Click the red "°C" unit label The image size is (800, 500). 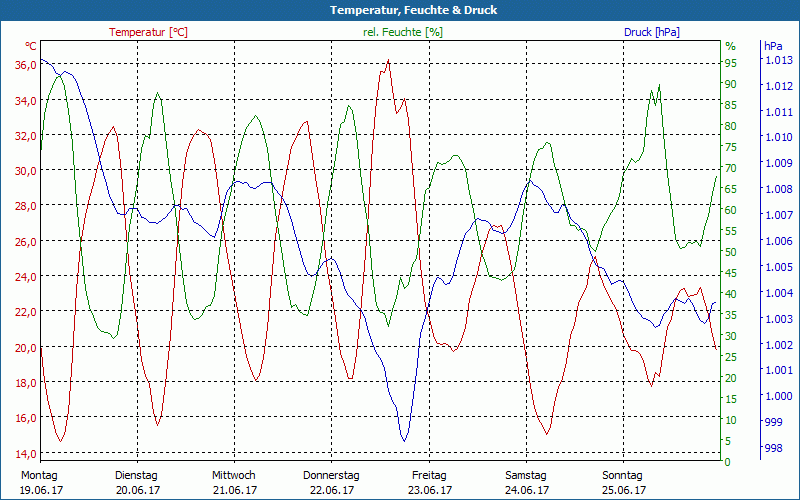pos(31,46)
